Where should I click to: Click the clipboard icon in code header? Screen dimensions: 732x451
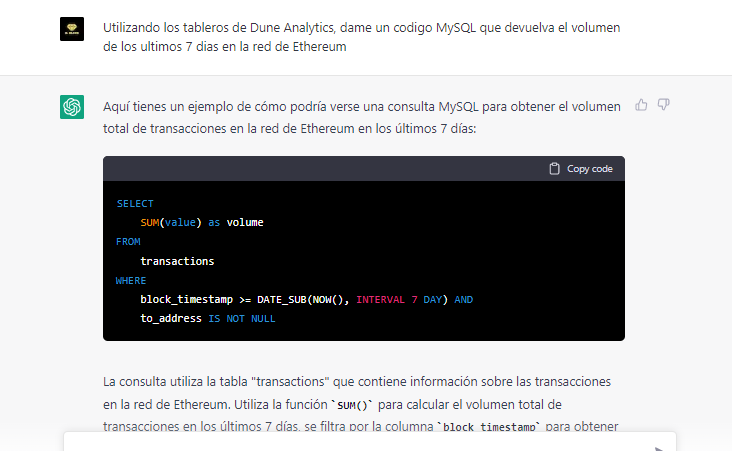(554, 169)
